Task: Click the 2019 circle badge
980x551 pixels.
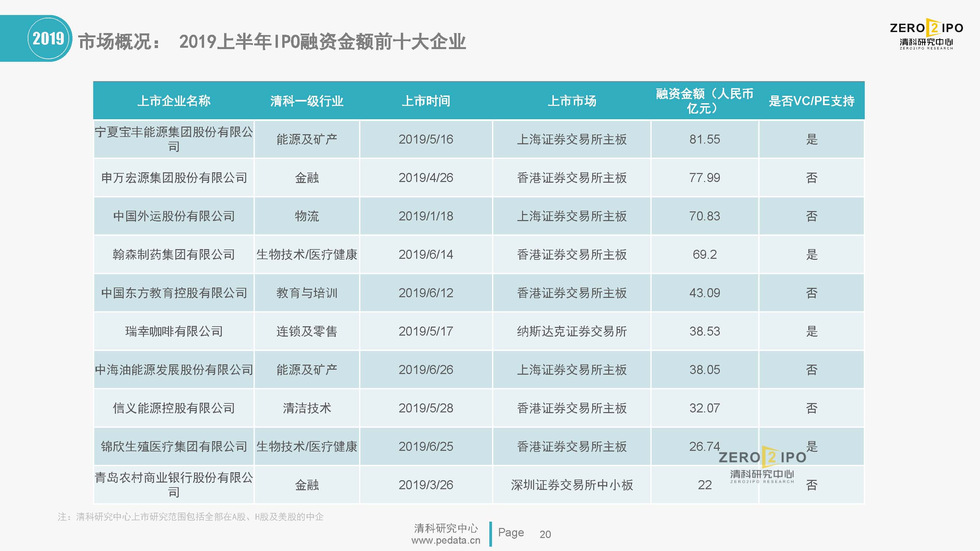Action: pos(48,38)
